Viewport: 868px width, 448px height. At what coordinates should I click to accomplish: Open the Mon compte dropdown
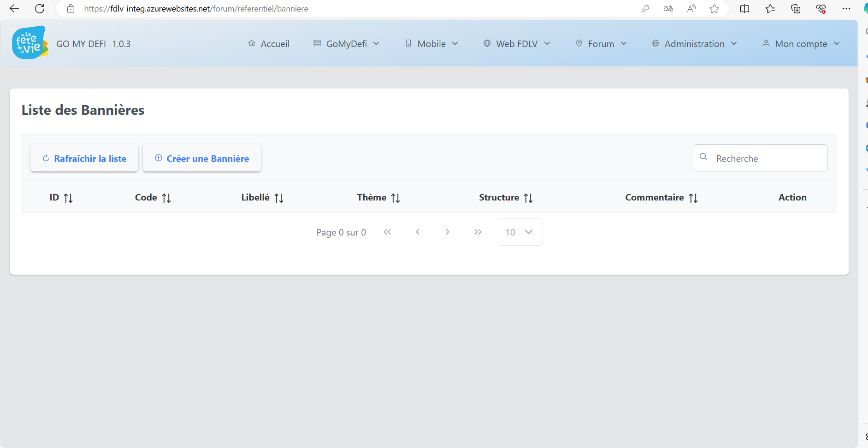[x=801, y=44]
